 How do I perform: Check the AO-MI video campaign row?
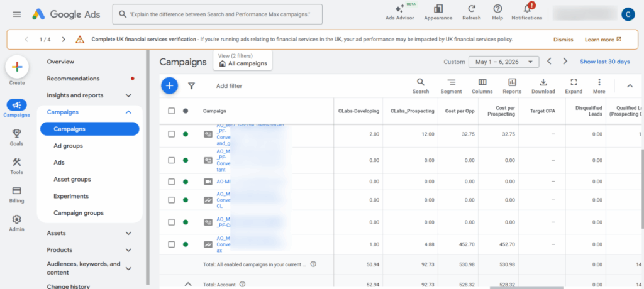click(x=171, y=182)
